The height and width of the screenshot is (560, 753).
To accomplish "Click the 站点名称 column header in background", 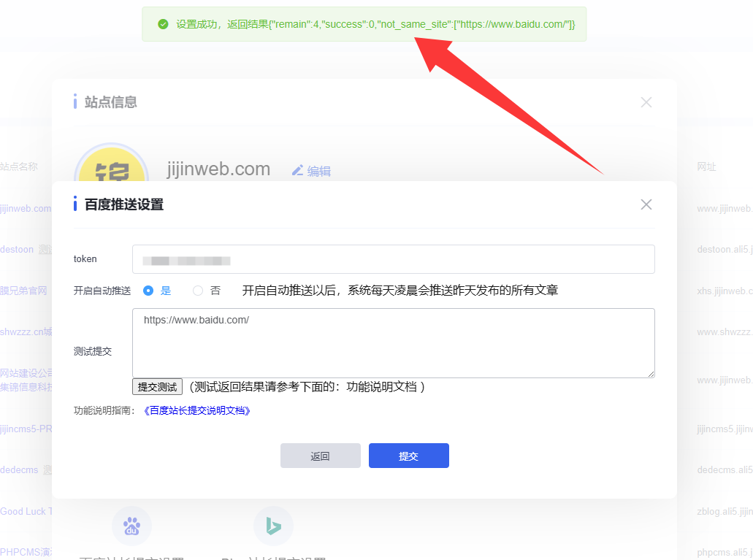I will click(x=19, y=166).
